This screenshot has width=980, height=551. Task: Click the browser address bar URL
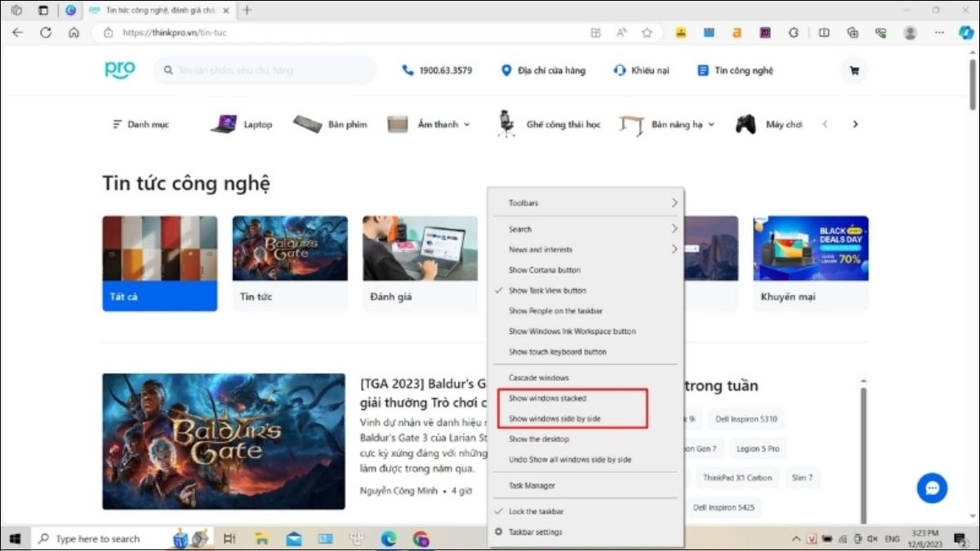click(175, 33)
